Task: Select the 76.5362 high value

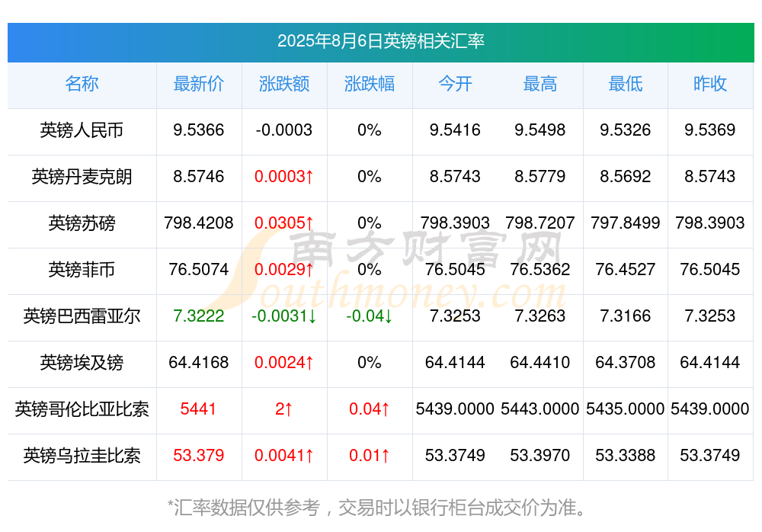Action: (540, 269)
